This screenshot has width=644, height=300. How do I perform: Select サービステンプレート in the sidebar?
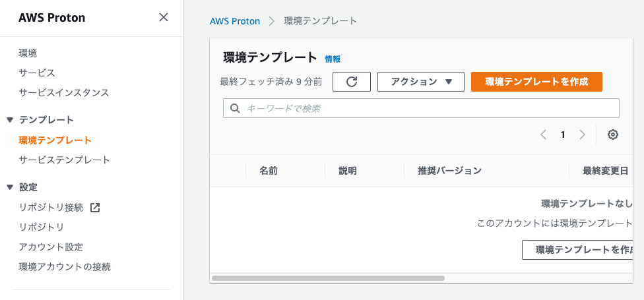click(65, 160)
